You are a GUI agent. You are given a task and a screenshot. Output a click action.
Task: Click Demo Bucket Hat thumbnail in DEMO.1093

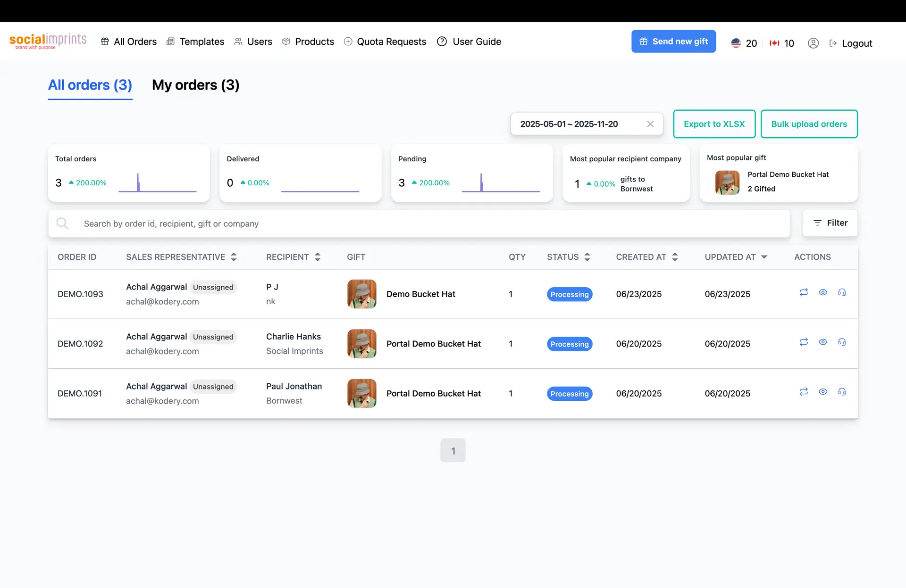click(x=362, y=294)
